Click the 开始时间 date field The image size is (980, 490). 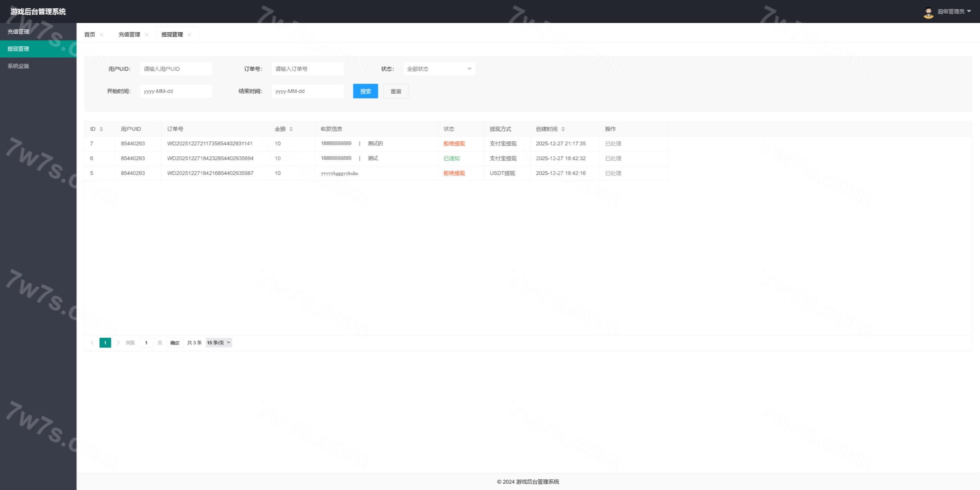[176, 91]
